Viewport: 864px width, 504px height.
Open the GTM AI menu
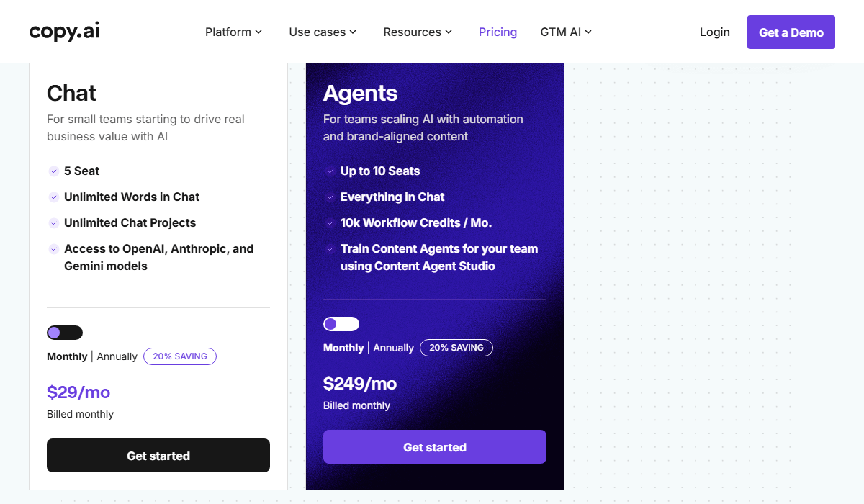click(x=566, y=32)
